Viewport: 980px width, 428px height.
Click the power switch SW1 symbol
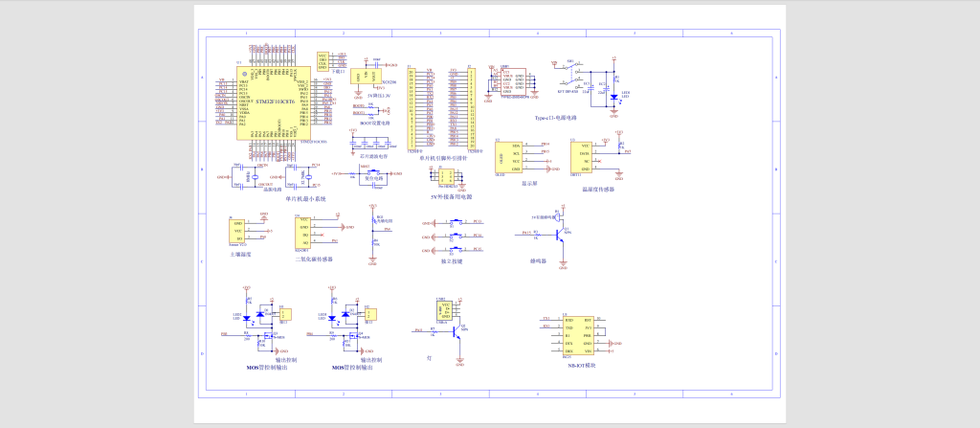coord(571,72)
